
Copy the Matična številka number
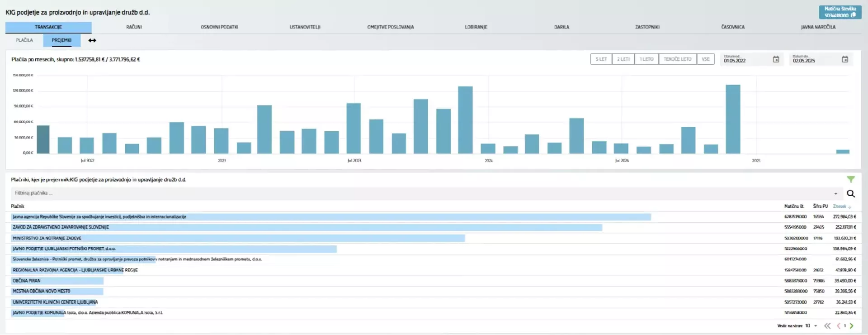(853, 15)
